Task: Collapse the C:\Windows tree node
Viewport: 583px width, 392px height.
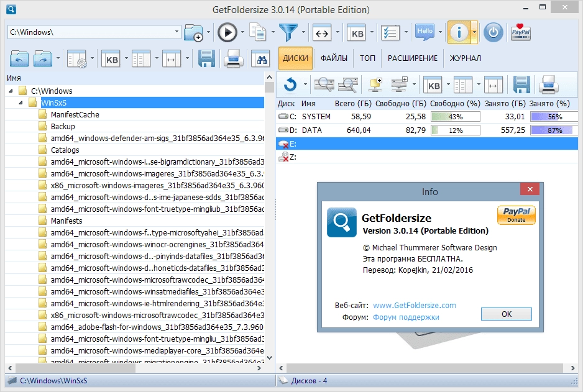Action: pyautogui.click(x=11, y=91)
